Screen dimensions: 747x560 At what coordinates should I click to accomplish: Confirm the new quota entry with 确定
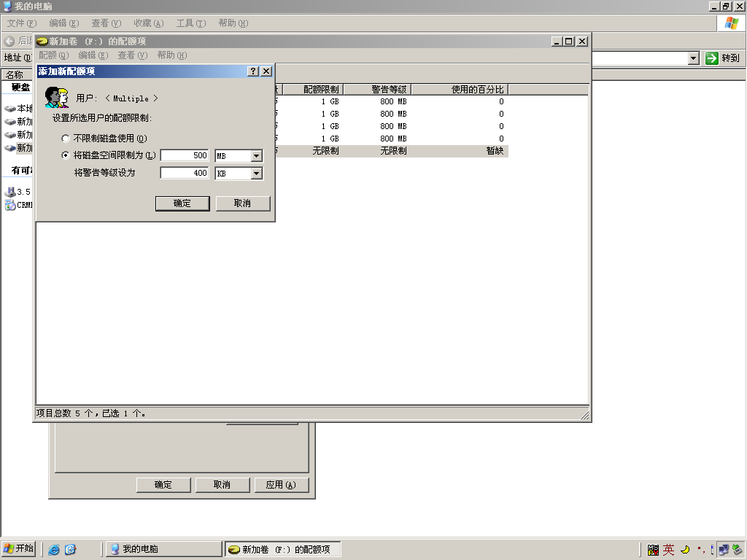182,203
